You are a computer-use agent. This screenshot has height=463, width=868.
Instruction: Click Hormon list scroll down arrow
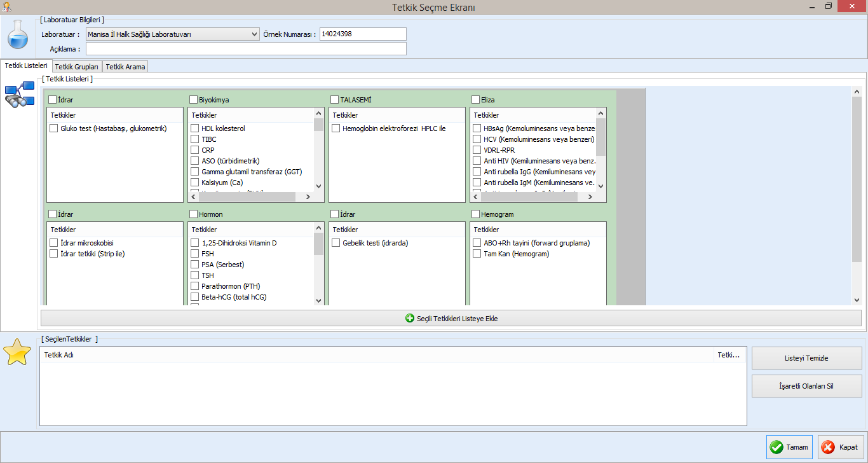click(319, 301)
